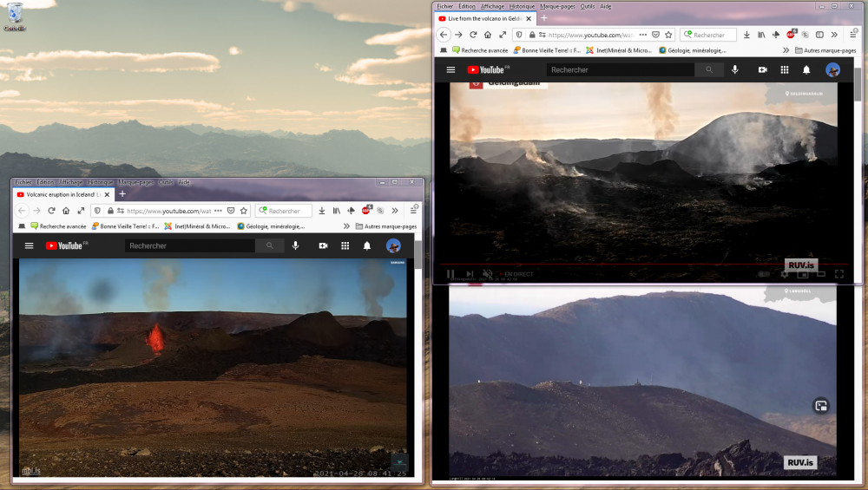
Task: Open YouTube notifications bell in Volcanic eruption window
Action: tap(367, 246)
